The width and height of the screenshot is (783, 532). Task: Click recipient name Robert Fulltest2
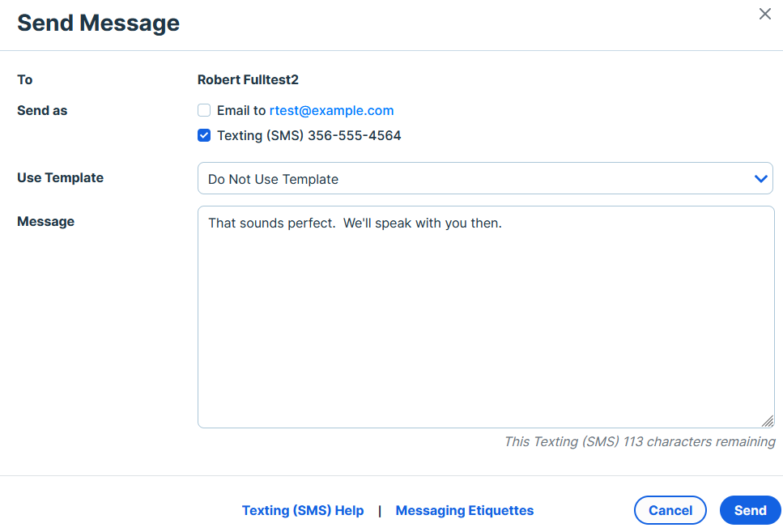[x=248, y=79]
